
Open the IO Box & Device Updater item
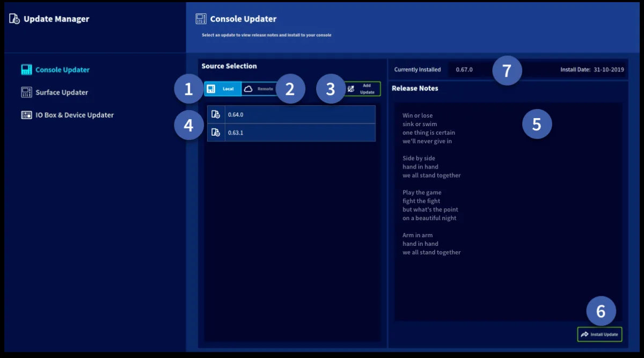[x=67, y=115]
